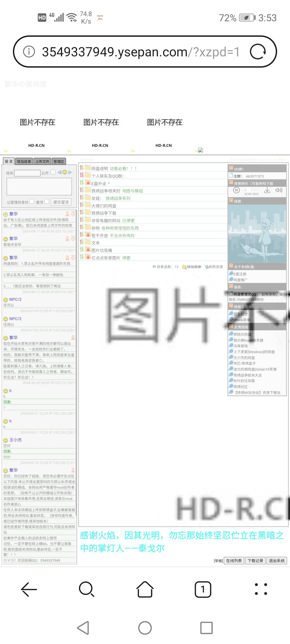The width and height of the screenshot is (290, 644).
Task: Open the 铁锈社区 friend link
Action: tap(240, 387)
